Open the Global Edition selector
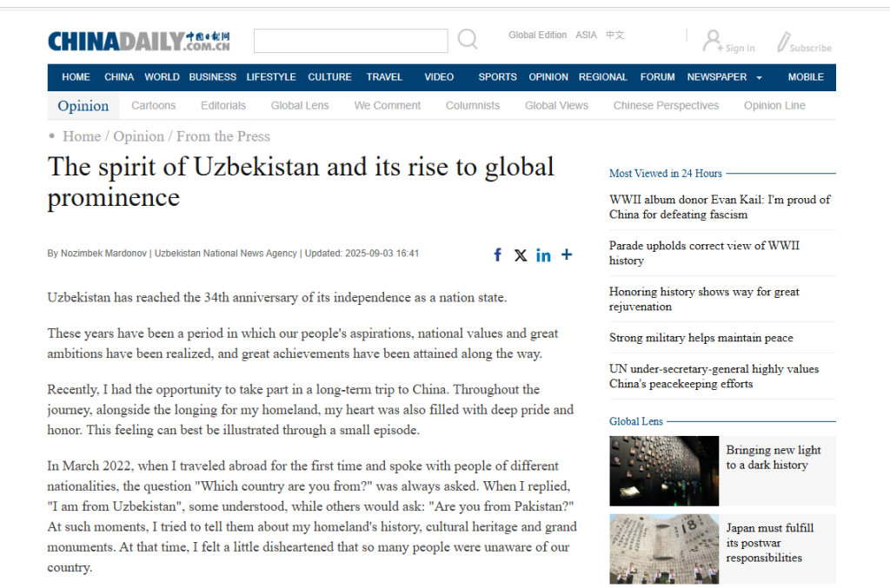This screenshot has width=890, height=588. (537, 36)
